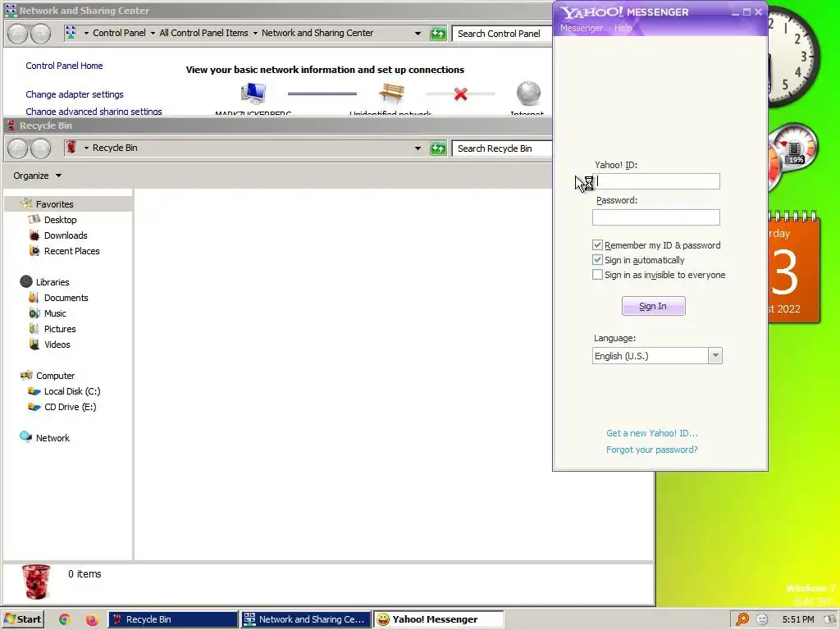Click the arrow after All Control Panel Items in the breadcrumb
The height and width of the screenshot is (630, 840).
(255, 33)
